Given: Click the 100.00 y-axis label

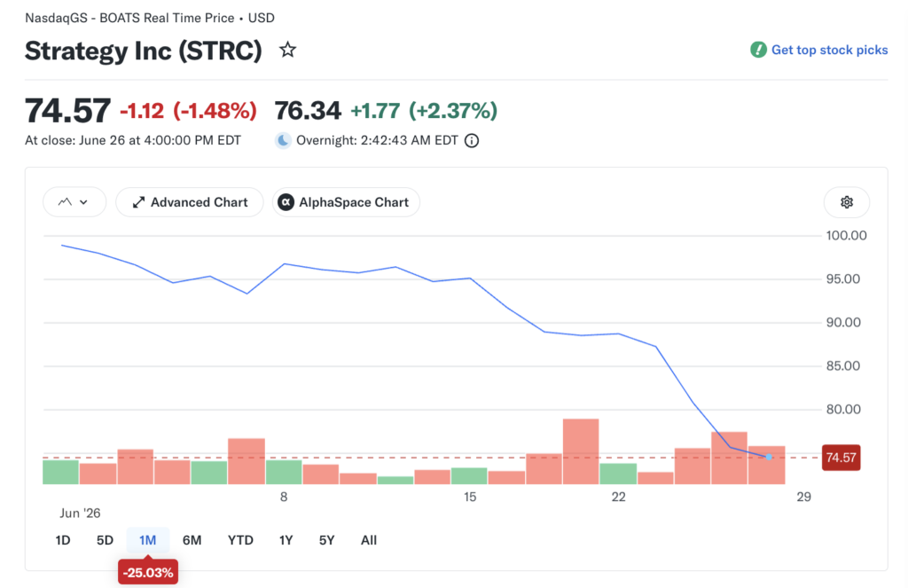Looking at the screenshot, I should (846, 235).
